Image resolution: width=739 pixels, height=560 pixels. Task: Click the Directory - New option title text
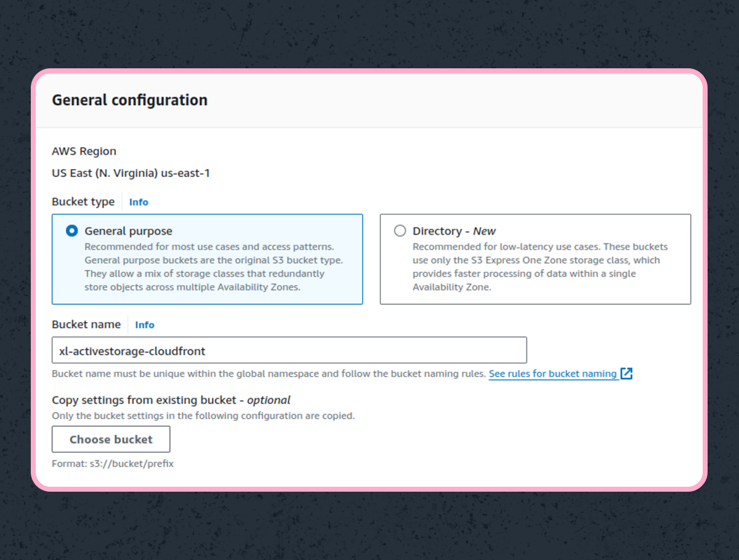[454, 231]
